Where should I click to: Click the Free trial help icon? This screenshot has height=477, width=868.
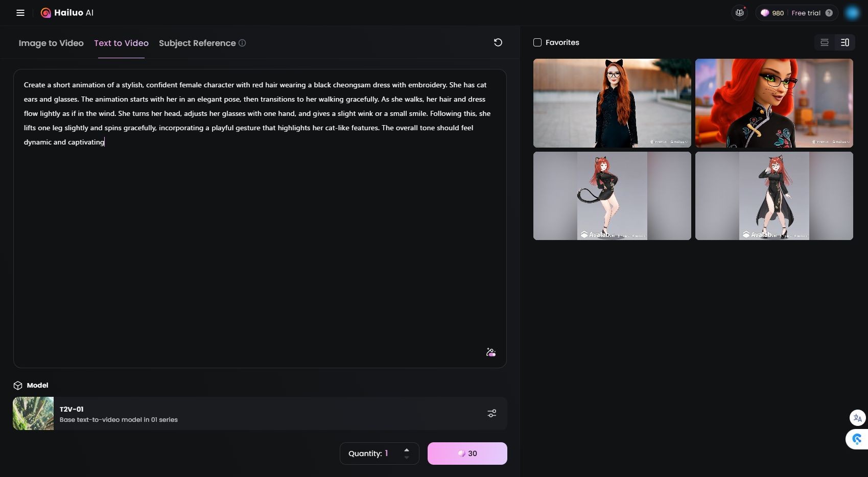(x=829, y=13)
